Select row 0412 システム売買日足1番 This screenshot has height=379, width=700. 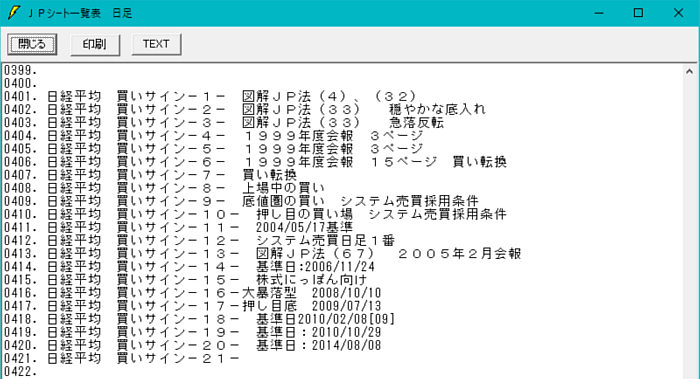200,241
